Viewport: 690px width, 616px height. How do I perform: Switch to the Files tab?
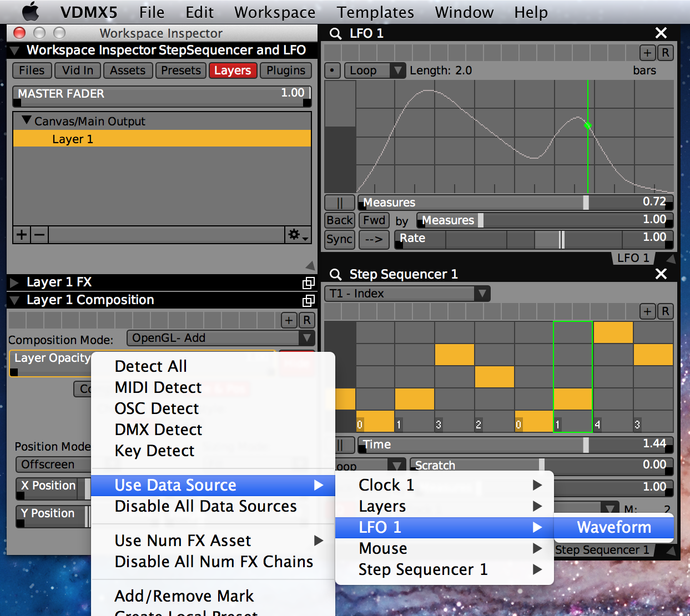[x=32, y=70]
